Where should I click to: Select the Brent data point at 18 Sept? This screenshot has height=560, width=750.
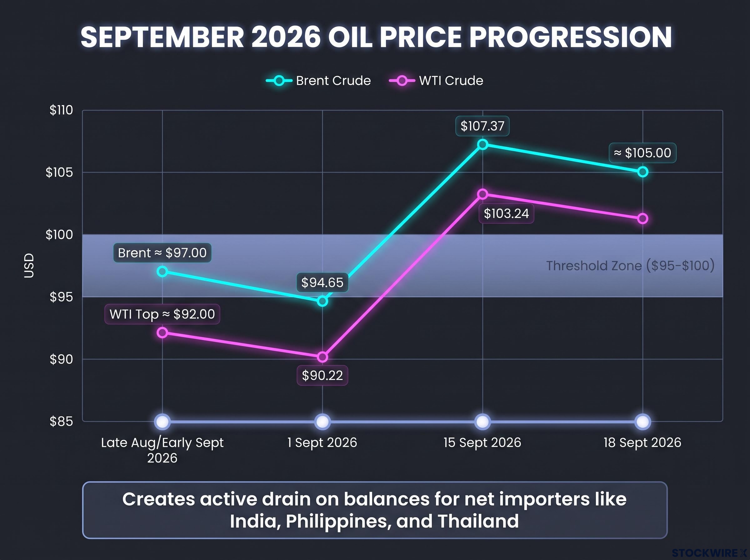click(642, 172)
